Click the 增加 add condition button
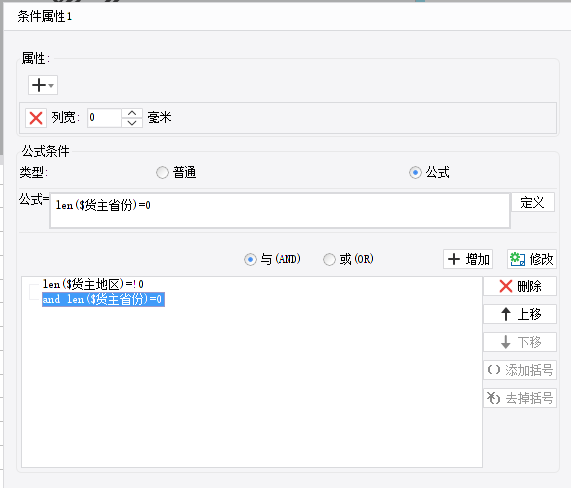 click(x=468, y=259)
